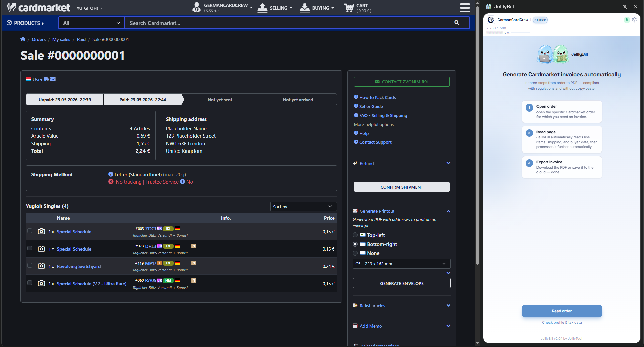The width and height of the screenshot is (644, 347).
Task: Expand more printout options chevron
Action: click(x=448, y=273)
